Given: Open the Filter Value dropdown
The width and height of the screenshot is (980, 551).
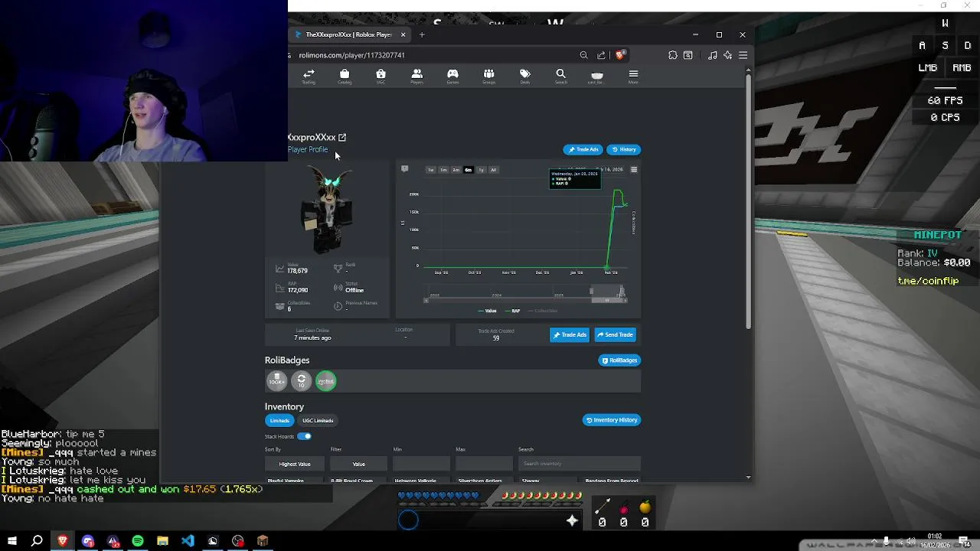Looking at the screenshot, I should tap(358, 464).
